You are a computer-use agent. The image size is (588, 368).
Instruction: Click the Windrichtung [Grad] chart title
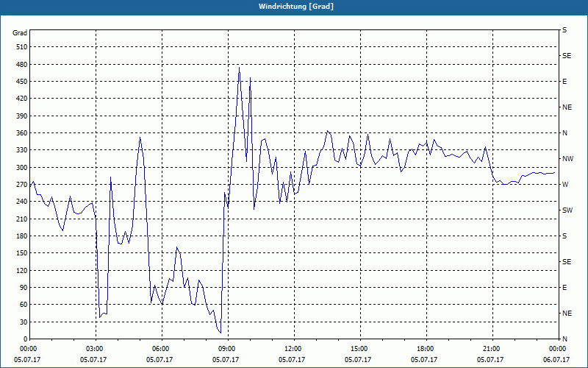point(296,7)
